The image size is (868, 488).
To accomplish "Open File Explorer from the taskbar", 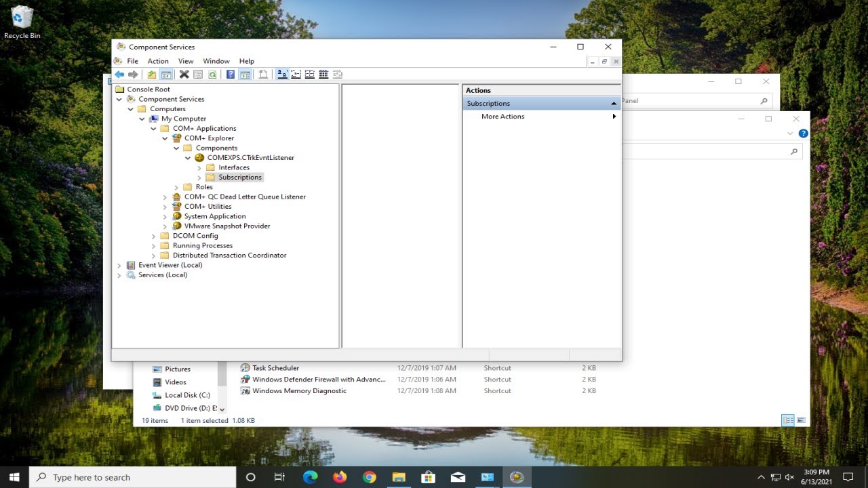I will click(x=399, y=477).
